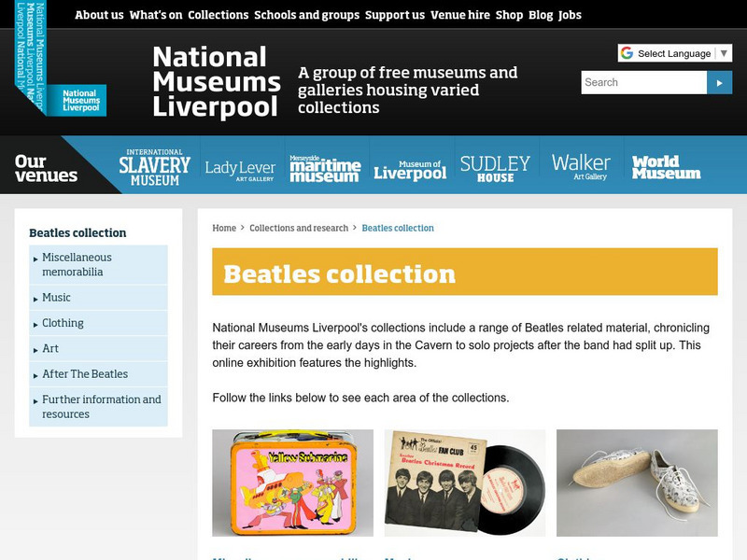Open the Merseyside Maritime Museum logo
The width and height of the screenshot is (747, 560).
pyautogui.click(x=325, y=168)
